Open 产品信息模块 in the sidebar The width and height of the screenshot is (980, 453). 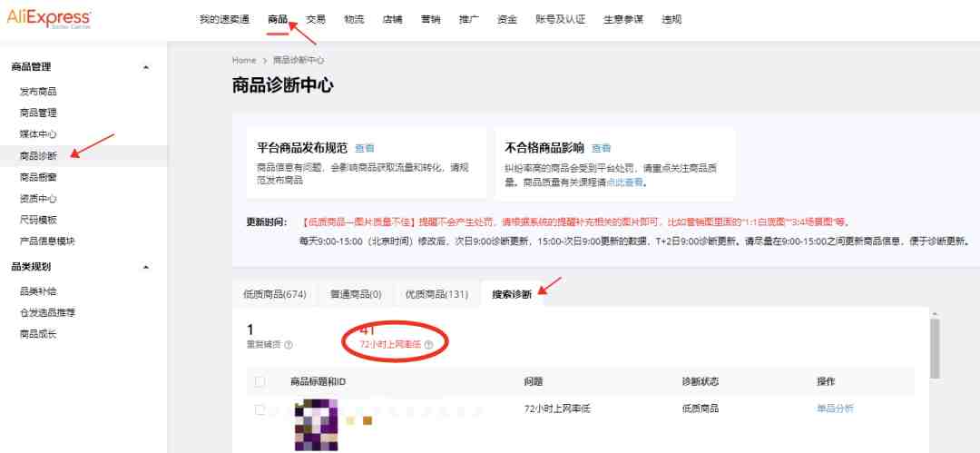(x=47, y=241)
